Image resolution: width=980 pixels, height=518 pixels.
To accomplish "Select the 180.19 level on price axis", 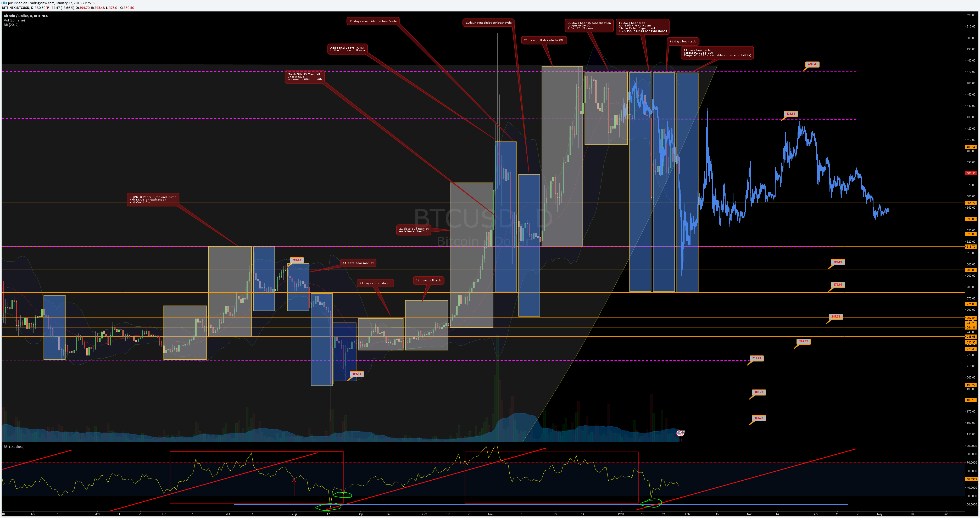I will coord(971,400).
